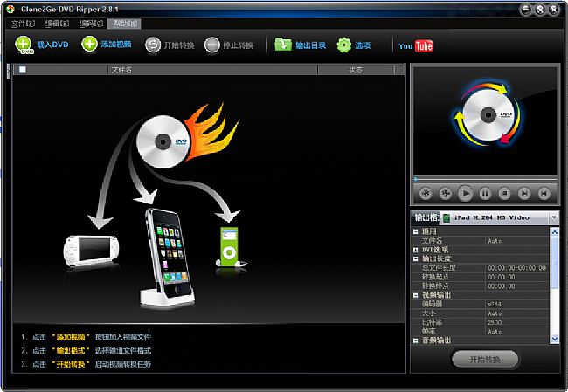Click the Load DVD (载入DVD) toolbar icon

click(x=24, y=45)
